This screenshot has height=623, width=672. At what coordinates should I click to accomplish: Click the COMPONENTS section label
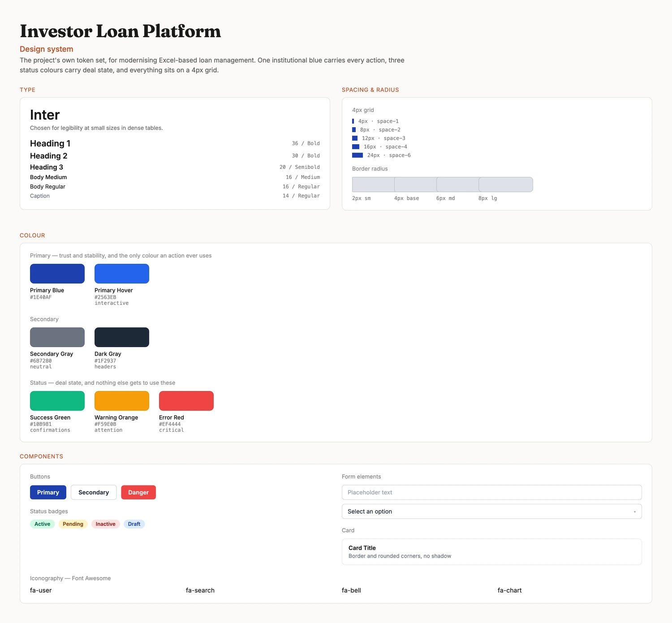pos(42,456)
